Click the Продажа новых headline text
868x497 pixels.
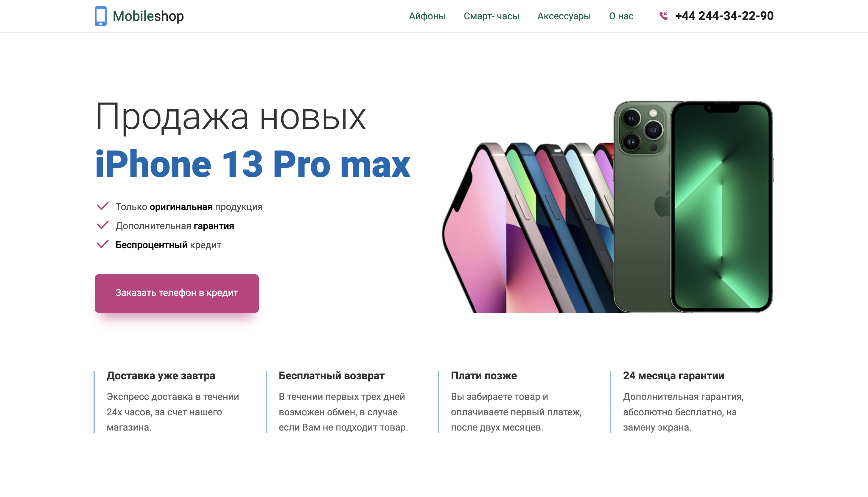231,118
